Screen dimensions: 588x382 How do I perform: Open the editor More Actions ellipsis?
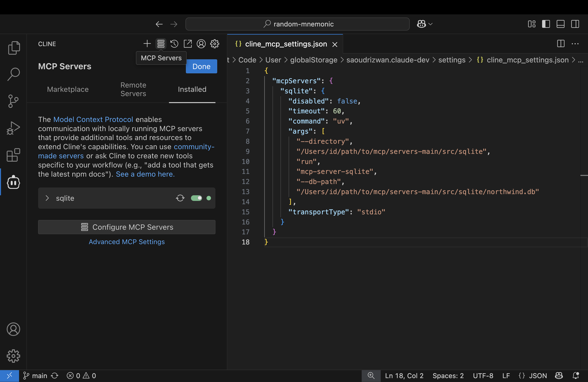[x=575, y=44]
